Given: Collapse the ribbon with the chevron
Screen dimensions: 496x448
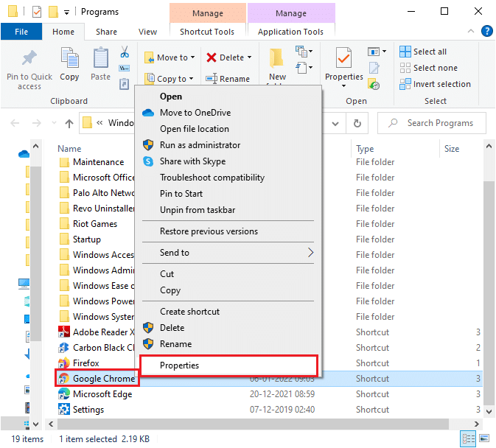Looking at the screenshot, I should coord(471,31).
